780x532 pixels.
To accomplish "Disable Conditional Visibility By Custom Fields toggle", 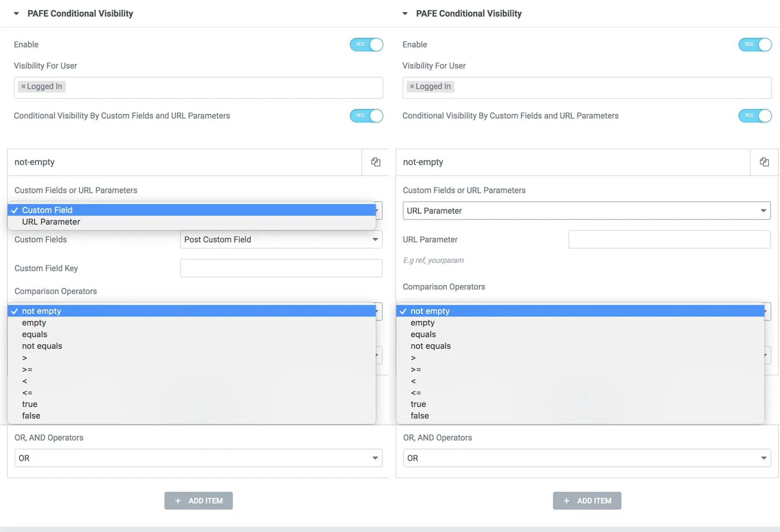I will tap(367, 116).
